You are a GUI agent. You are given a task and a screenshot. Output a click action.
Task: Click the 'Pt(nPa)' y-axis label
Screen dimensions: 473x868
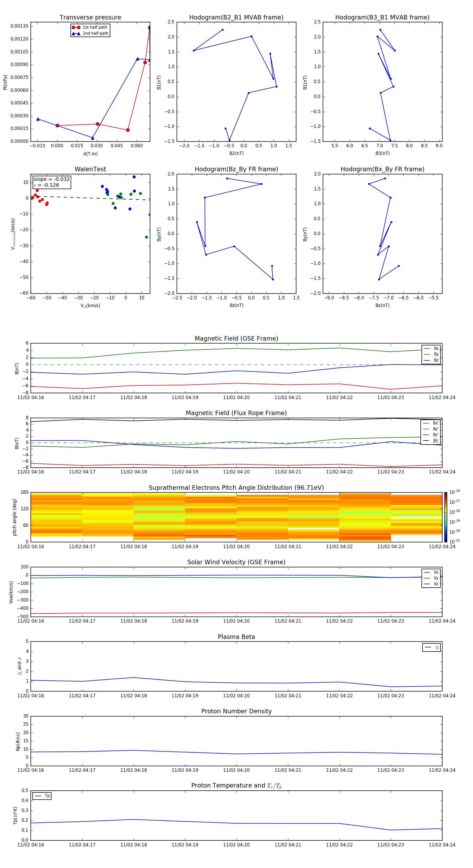coord(5,82)
